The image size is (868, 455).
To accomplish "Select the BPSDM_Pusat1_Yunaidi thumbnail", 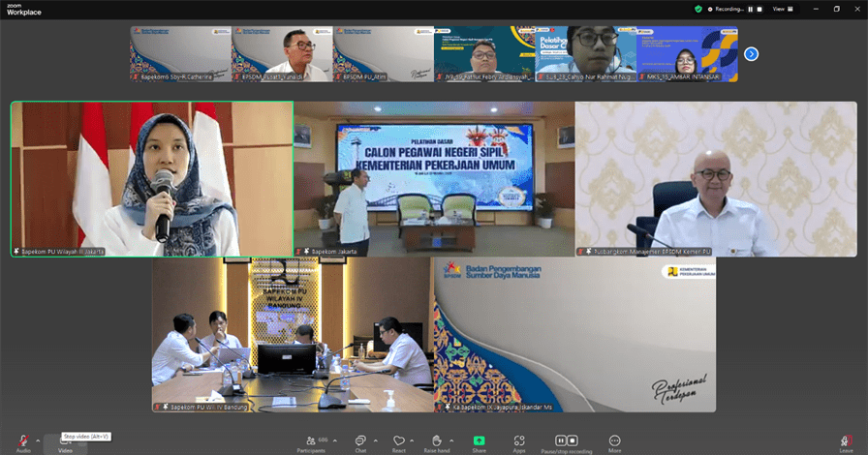I will [x=282, y=53].
